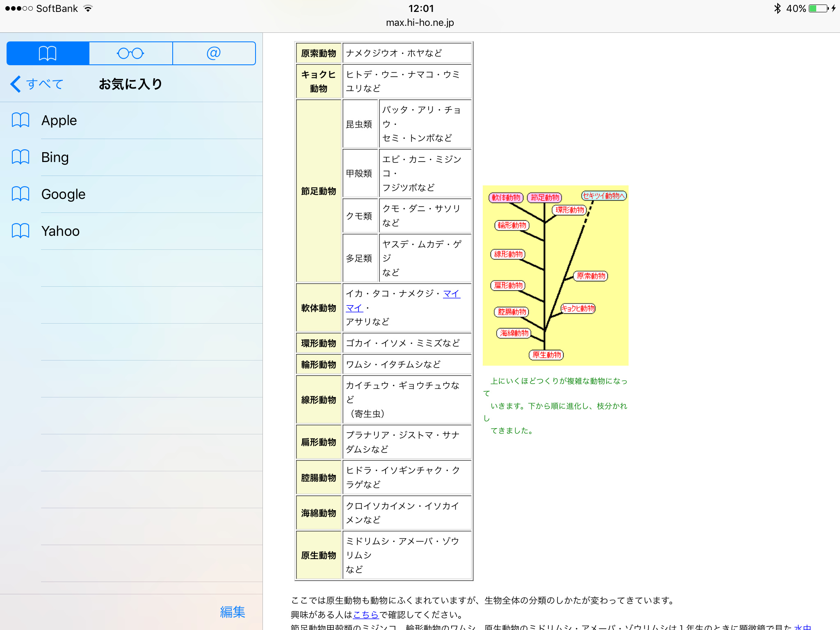The width and height of the screenshot is (840, 630).
Task: Tap the max.hi-ho.ne.jp address field
Action: 420,23
